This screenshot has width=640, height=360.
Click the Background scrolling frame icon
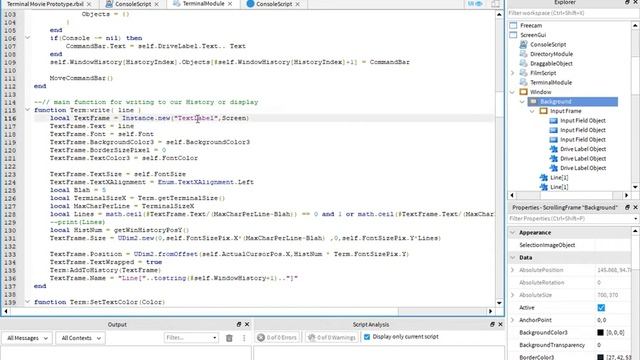[533, 101]
